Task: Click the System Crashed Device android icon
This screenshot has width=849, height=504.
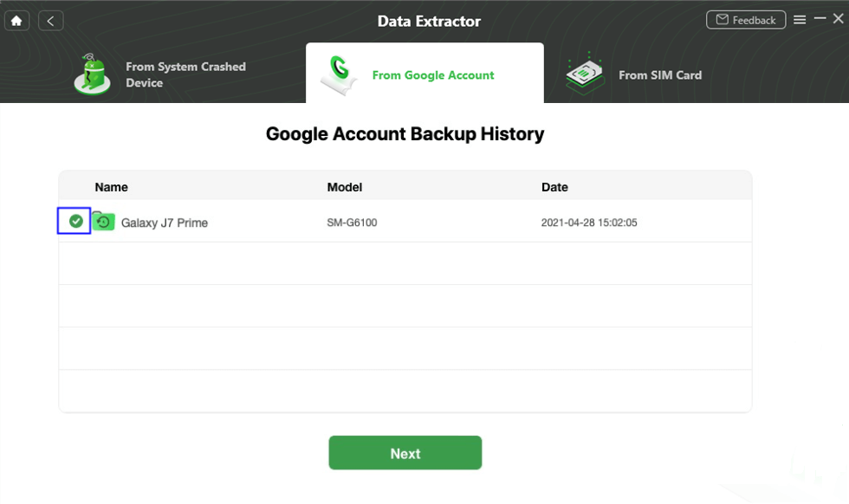Action: tap(91, 74)
